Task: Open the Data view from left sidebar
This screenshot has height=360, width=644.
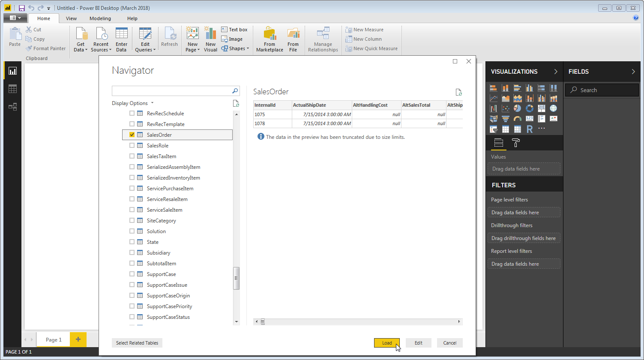Action: coord(12,89)
